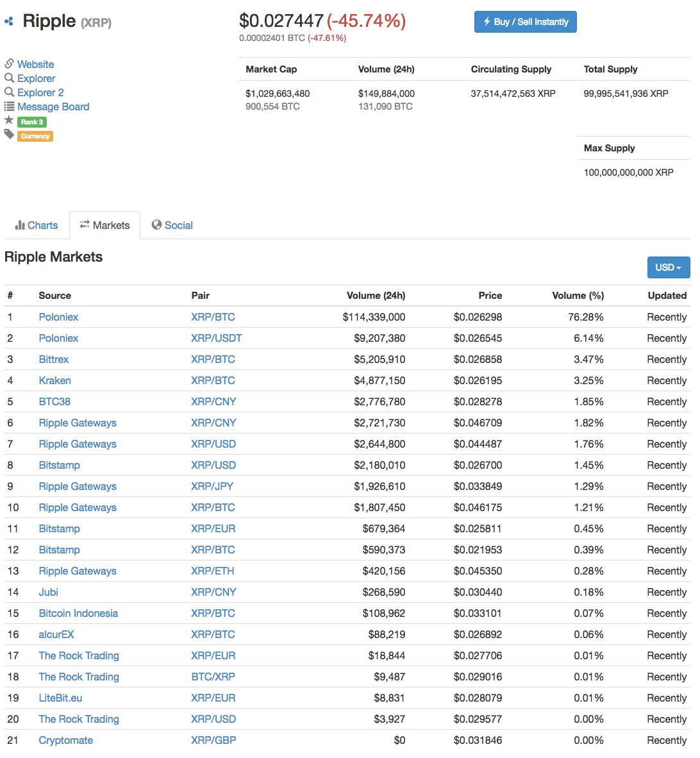Click the Volume (24h) table column header
Image resolution: width=700 pixels, height=758 pixels.
pyautogui.click(x=376, y=296)
